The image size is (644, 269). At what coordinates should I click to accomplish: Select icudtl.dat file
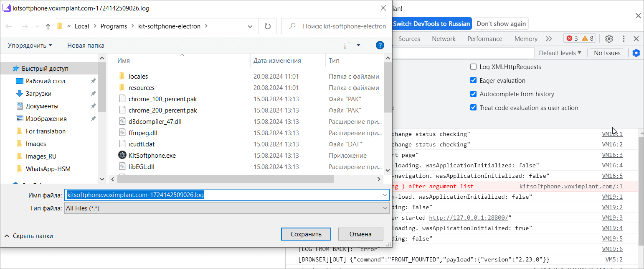[x=142, y=144]
